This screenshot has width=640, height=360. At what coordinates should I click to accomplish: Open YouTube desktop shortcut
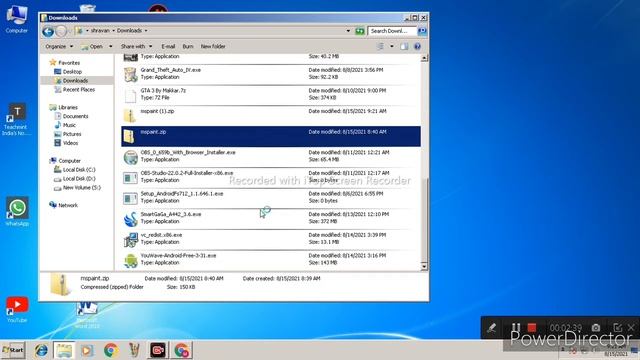pos(17,309)
